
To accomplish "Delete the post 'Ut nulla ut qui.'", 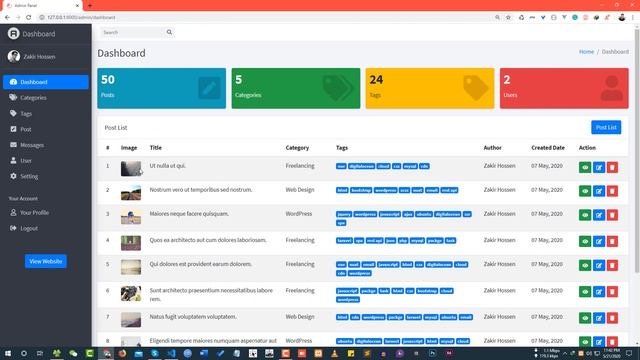I will [x=612, y=167].
